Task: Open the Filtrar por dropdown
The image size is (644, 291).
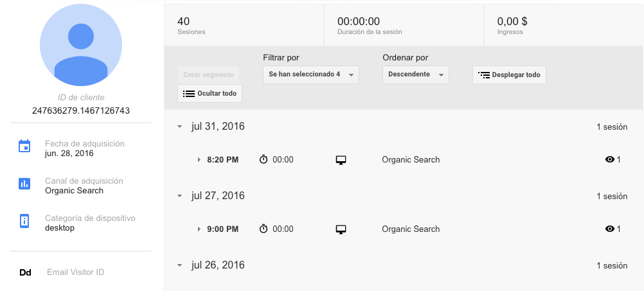Action: pos(311,75)
